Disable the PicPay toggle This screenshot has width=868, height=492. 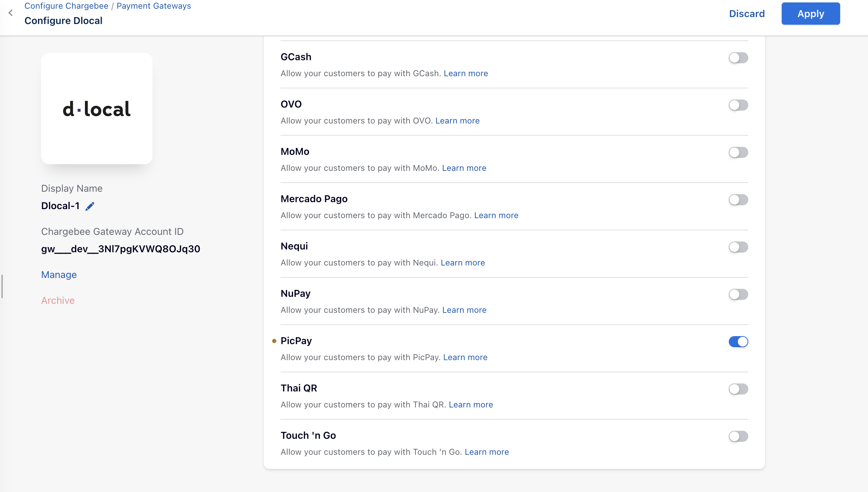click(x=738, y=342)
